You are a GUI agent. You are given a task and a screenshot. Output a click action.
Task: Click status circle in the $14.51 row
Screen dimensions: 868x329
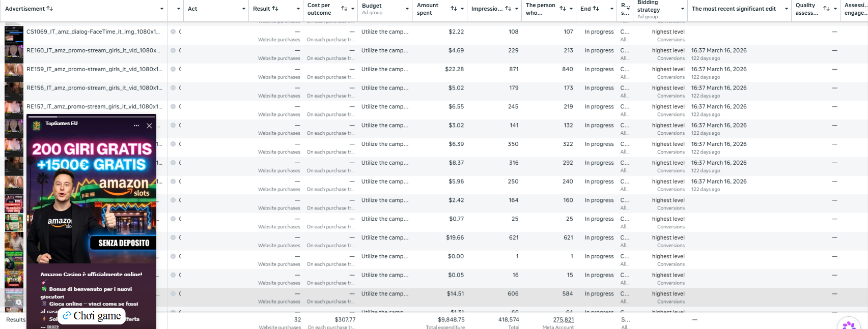tap(173, 294)
